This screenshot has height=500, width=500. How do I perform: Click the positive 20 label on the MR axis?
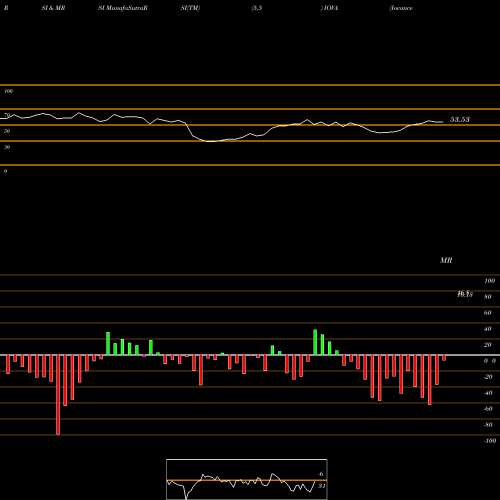point(488,345)
